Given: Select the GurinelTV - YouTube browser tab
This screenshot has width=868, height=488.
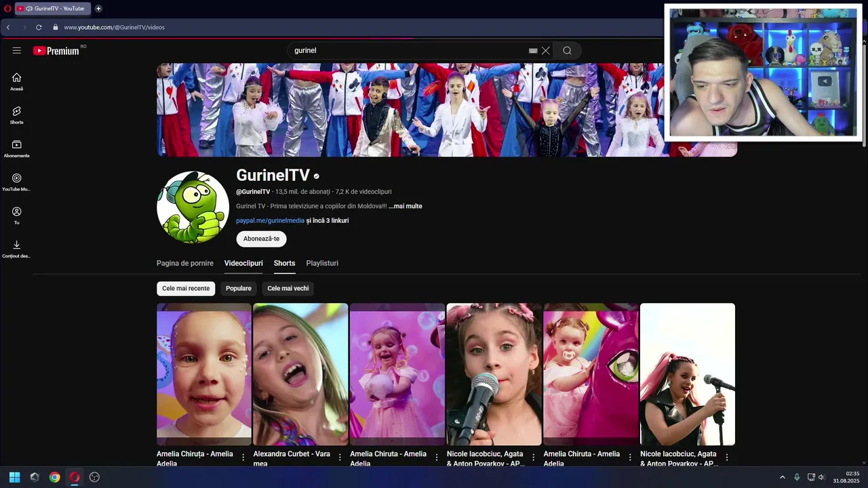Looking at the screenshot, I should coord(53,8).
